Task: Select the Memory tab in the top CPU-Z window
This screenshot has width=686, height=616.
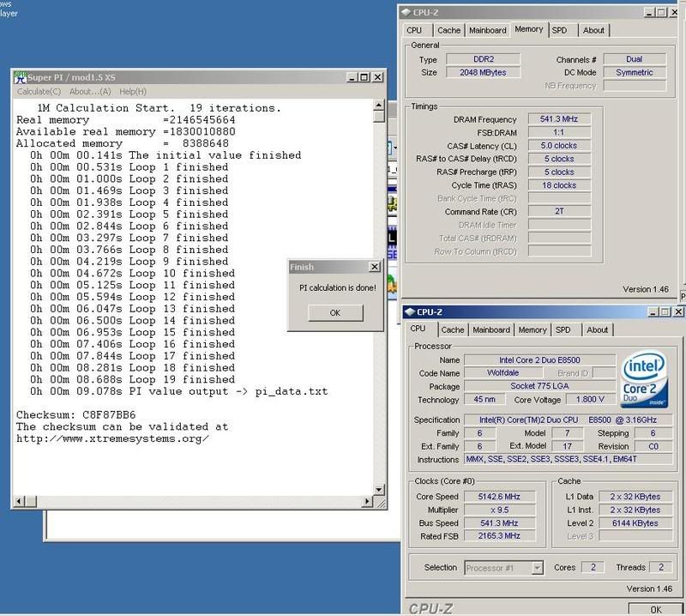Action: 528,29
